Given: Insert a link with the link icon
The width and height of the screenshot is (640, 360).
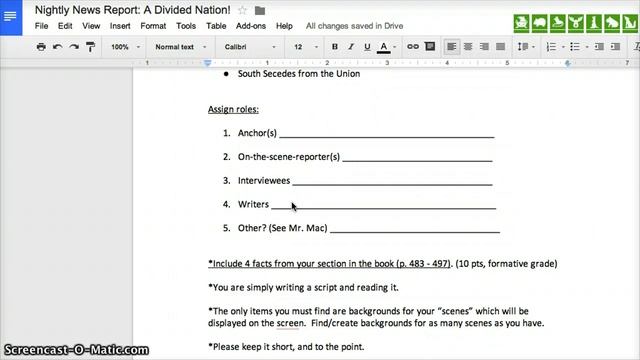Looking at the screenshot, I should (x=413, y=47).
